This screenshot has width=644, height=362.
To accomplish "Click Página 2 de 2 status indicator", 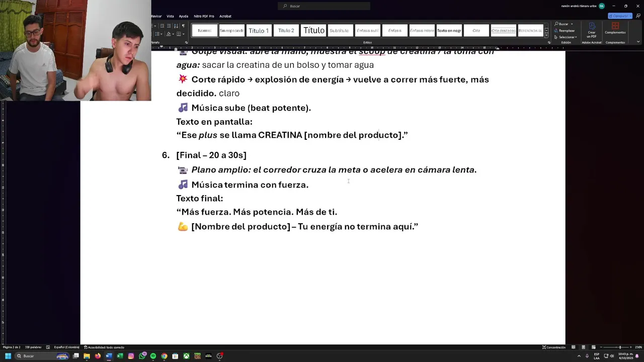I will pyautogui.click(x=12, y=347).
